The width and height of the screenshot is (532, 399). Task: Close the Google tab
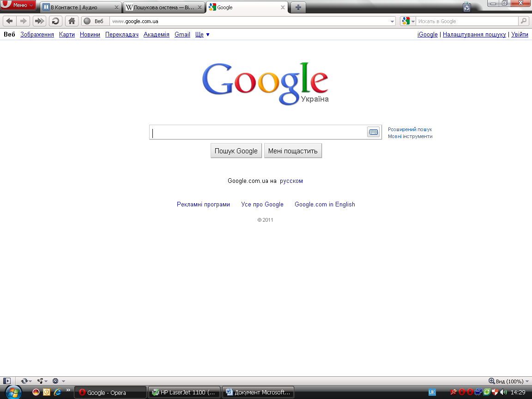[x=283, y=7]
